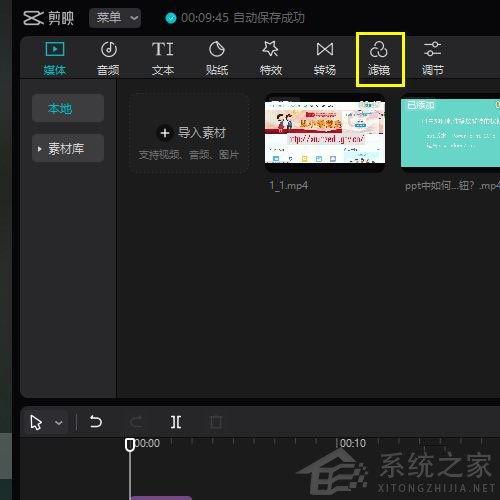The height and width of the screenshot is (500, 500).
Task: Select the 媒体 media tab
Action: (55, 59)
